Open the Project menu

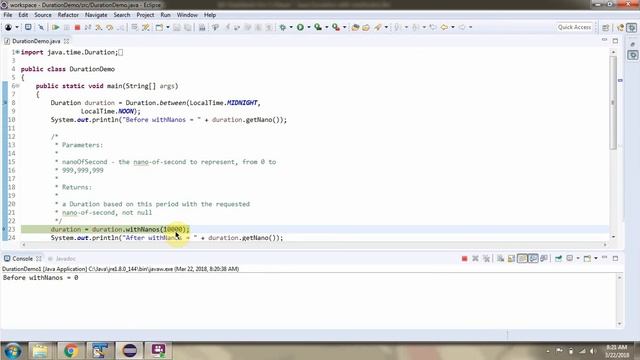(145, 15)
